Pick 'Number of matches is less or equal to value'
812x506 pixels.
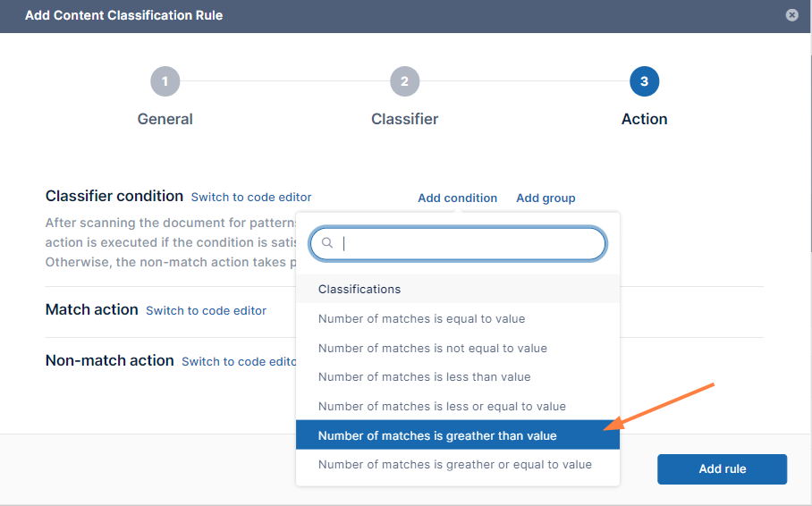pos(442,407)
